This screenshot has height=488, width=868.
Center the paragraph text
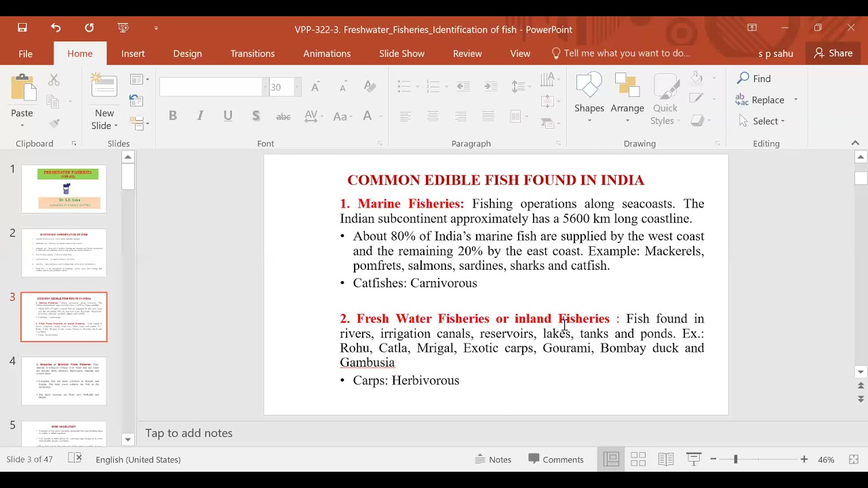click(433, 117)
